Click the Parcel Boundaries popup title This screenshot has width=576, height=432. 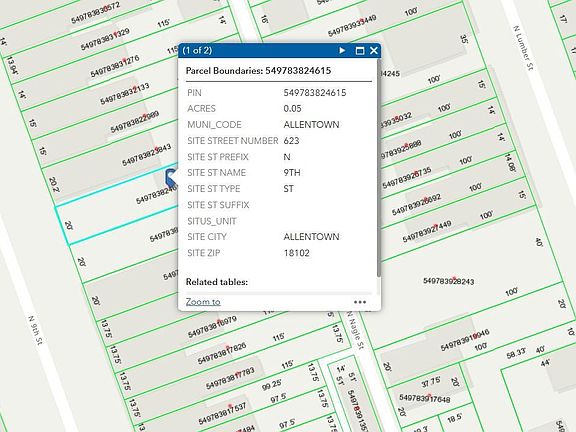[x=258, y=71]
